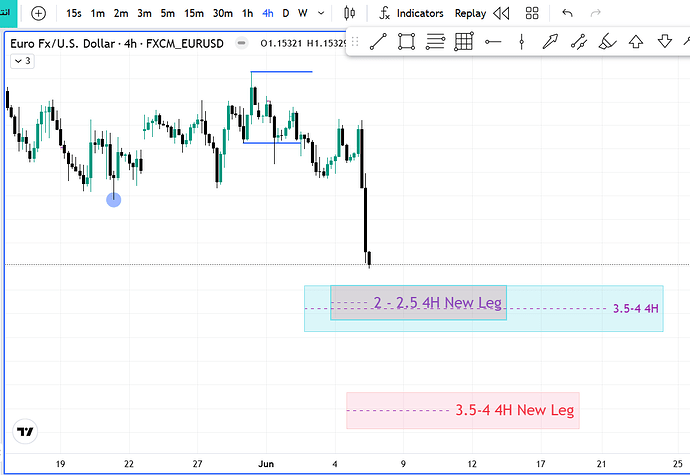Click the TradingView logo

pos(25,431)
